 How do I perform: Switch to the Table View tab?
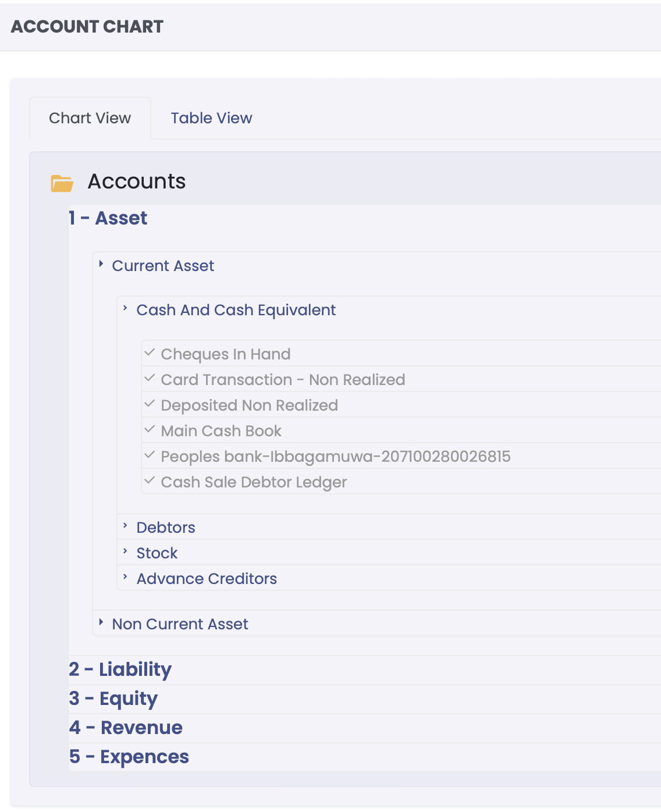pos(211,118)
